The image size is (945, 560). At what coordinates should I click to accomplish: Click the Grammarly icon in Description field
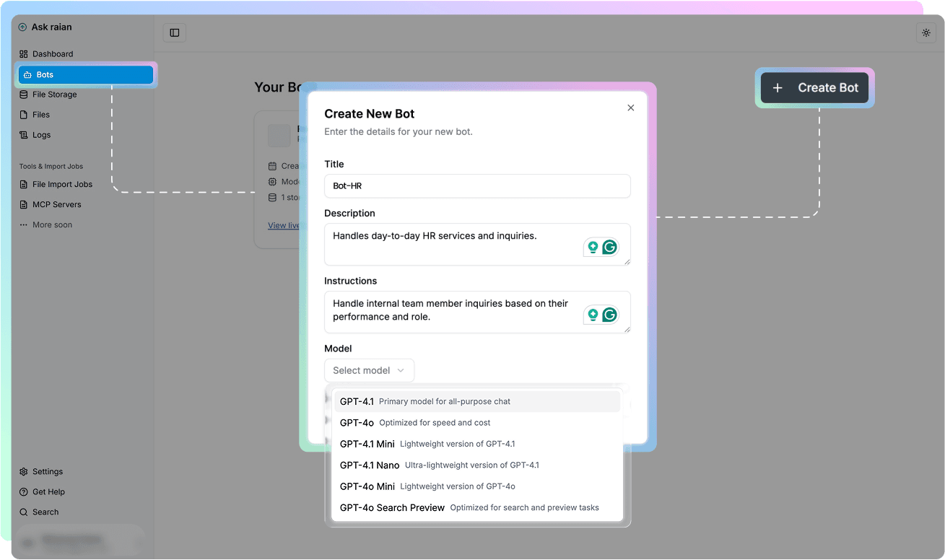pyautogui.click(x=610, y=248)
